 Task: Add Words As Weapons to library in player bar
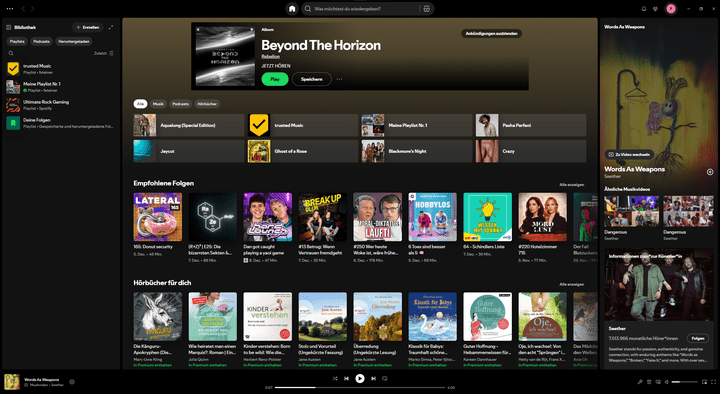tap(72, 382)
